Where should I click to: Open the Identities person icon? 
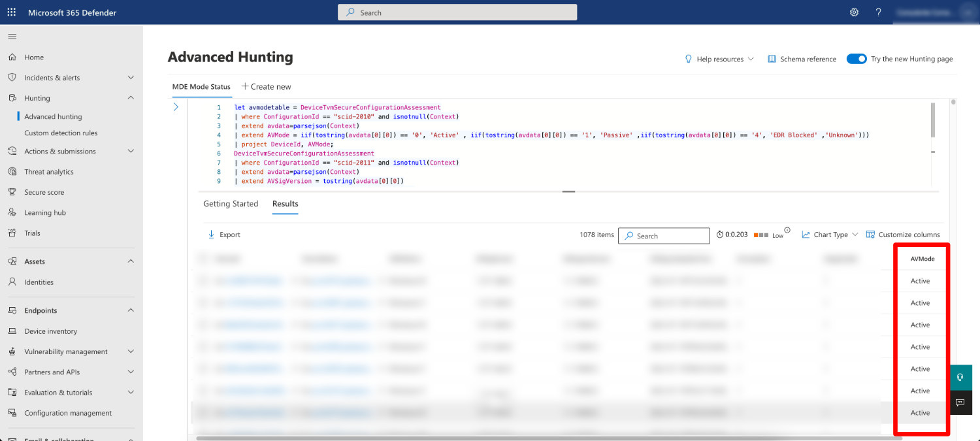tap(12, 282)
